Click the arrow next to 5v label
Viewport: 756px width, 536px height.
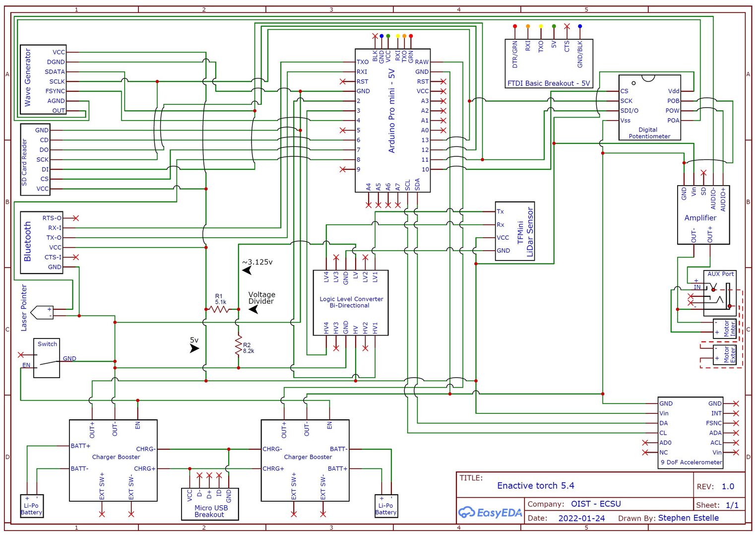(x=194, y=348)
